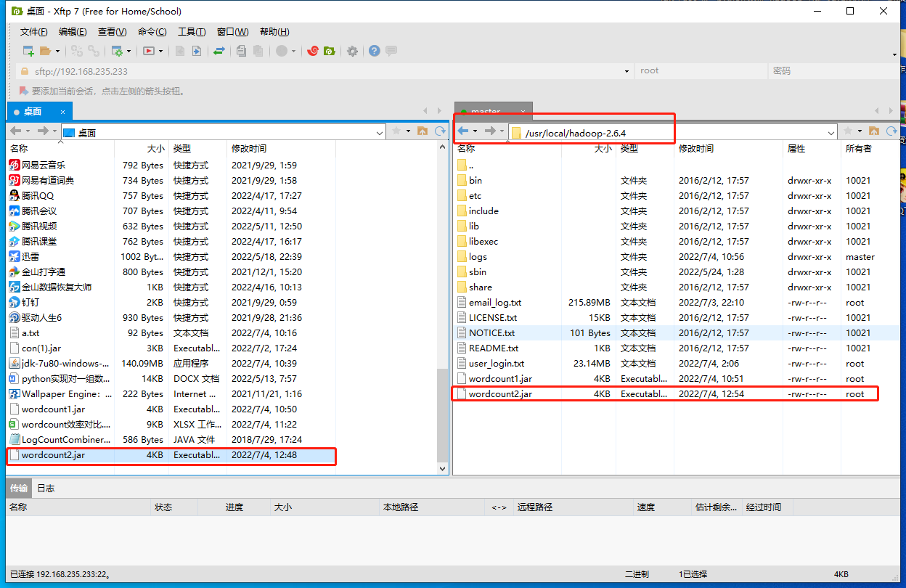Open the 窗口(W) menu
The width and height of the screenshot is (906, 588).
click(232, 32)
